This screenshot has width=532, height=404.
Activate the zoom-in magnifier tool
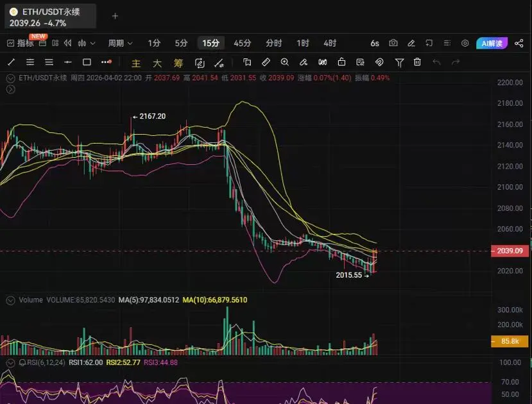pyautogui.click(x=285, y=62)
